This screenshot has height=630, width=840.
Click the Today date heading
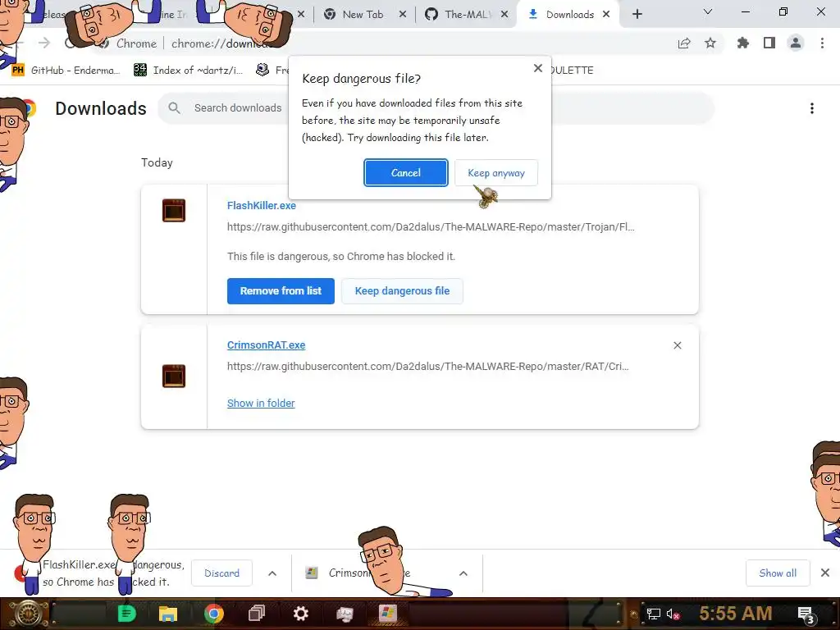[157, 163]
